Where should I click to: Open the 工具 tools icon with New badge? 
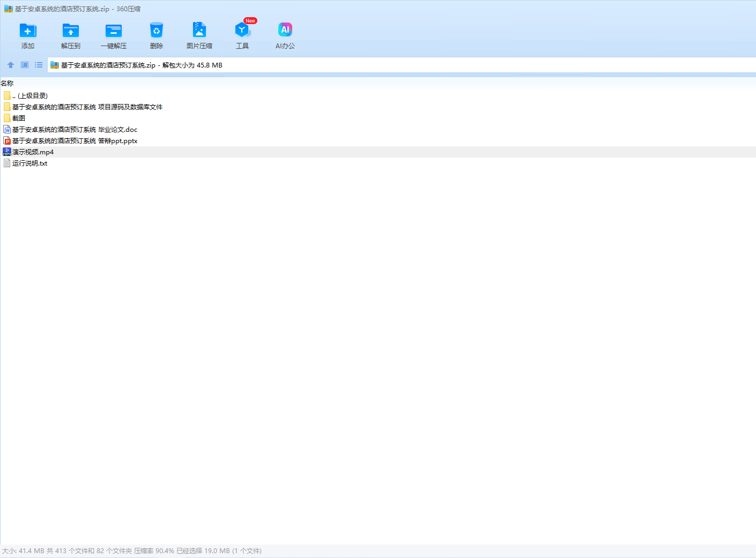pos(242,30)
